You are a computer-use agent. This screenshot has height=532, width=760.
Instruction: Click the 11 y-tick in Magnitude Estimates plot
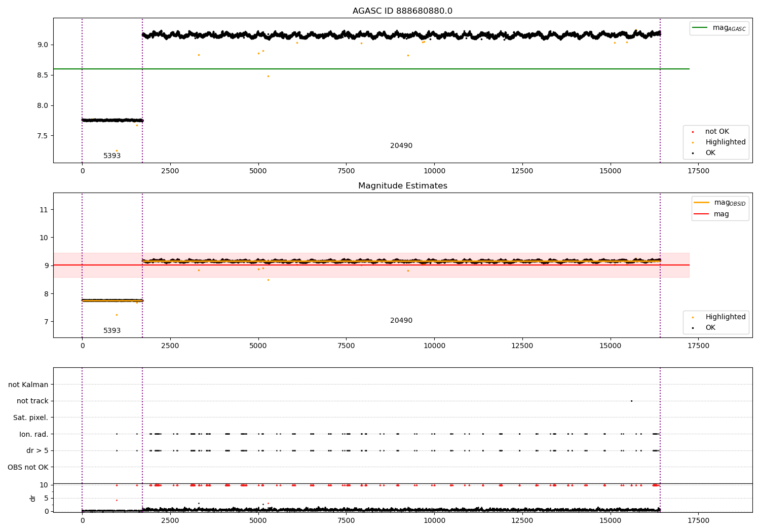[x=44, y=210]
